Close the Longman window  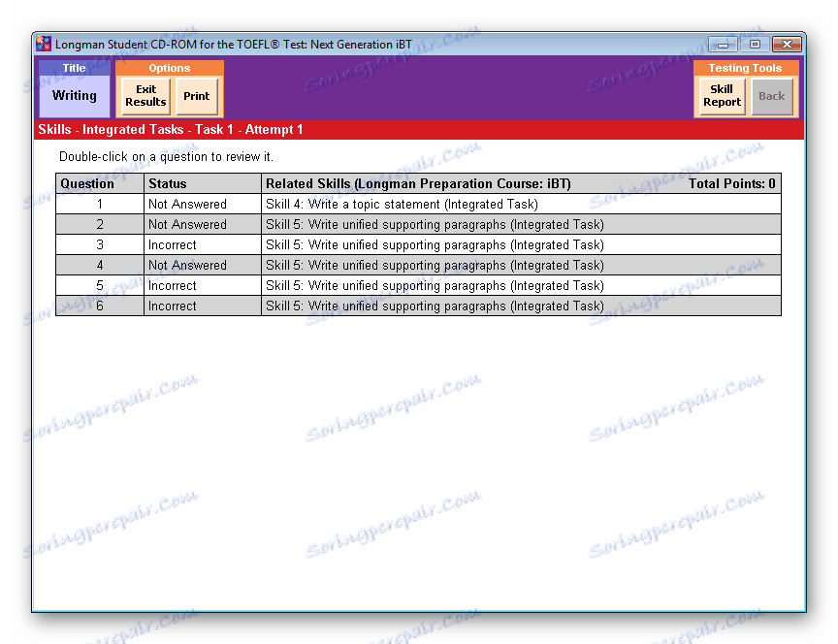[787, 45]
